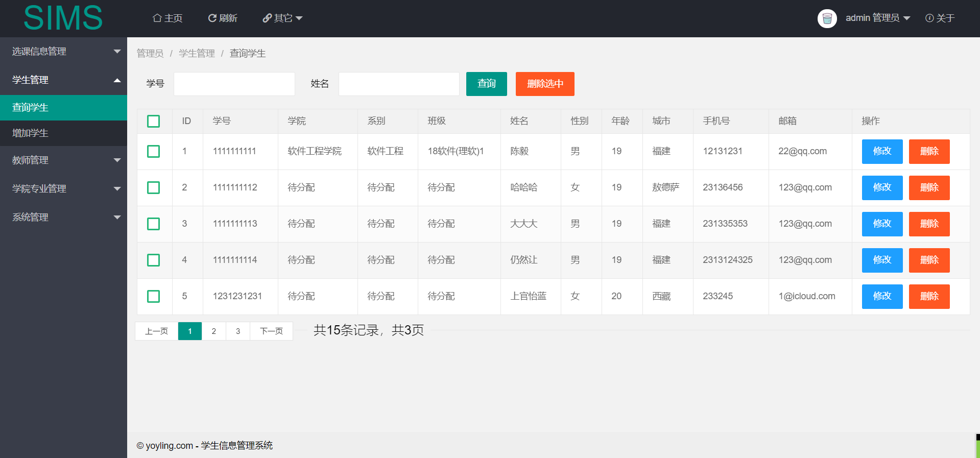The width and height of the screenshot is (980, 458).
Task: Open the admin 管理员 dropdown
Action: (x=877, y=18)
